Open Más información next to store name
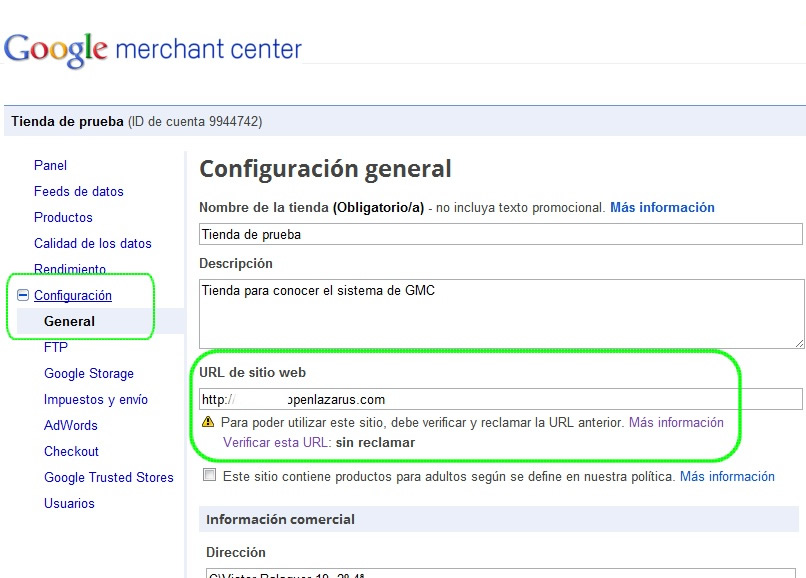The width and height of the screenshot is (806, 578). pos(662,208)
